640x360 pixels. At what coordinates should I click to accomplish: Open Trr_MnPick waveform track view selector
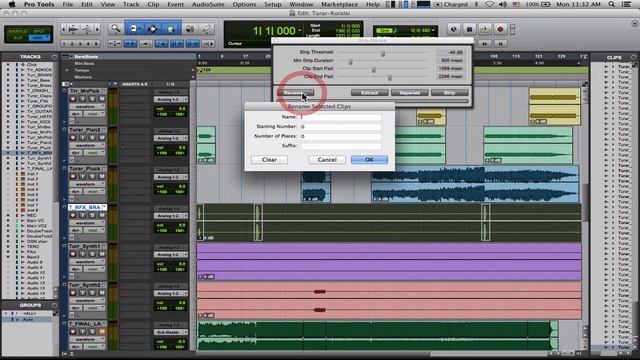(87, 107)
